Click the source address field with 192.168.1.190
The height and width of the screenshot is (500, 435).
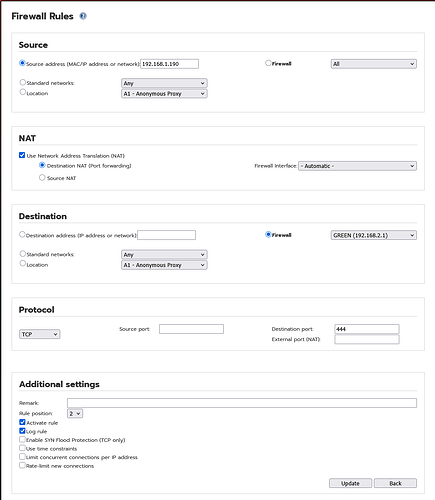[x=169, y=64]
